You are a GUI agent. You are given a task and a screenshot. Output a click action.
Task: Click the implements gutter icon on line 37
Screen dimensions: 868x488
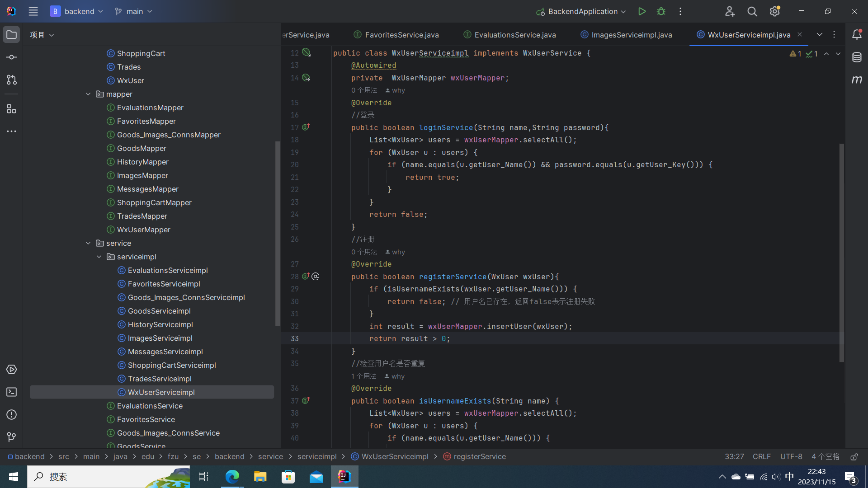(x=306, y=401)
